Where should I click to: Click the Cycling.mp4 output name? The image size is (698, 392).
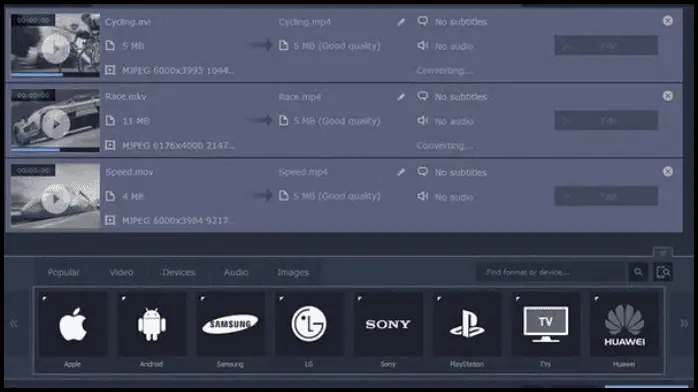[305, 22]
